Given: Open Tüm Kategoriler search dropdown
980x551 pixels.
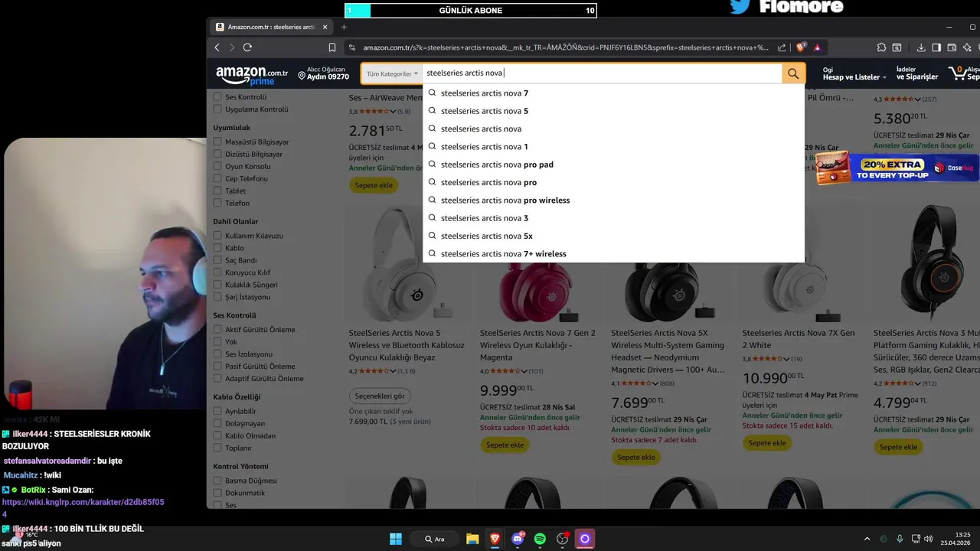Looking at the screenshot, I should click(x=392, y=73).
